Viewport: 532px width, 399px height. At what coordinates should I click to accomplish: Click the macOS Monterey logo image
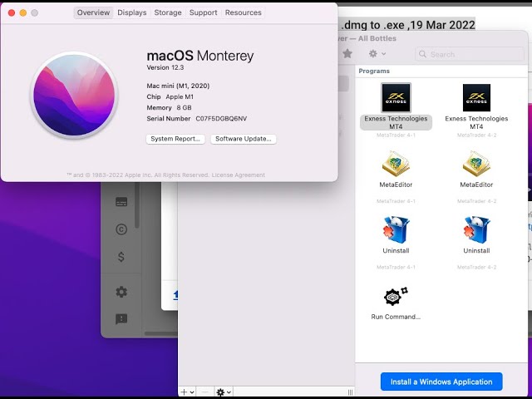(x=74, y=95)
